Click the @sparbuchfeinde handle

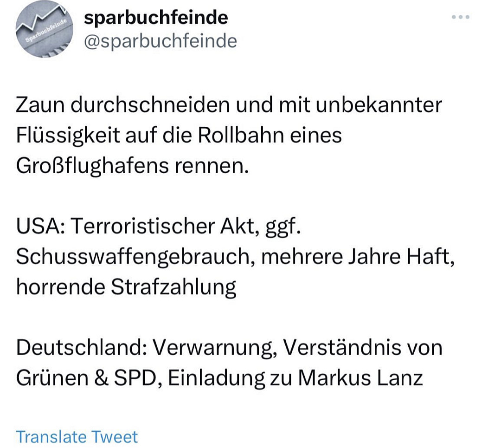coord(160,41)
